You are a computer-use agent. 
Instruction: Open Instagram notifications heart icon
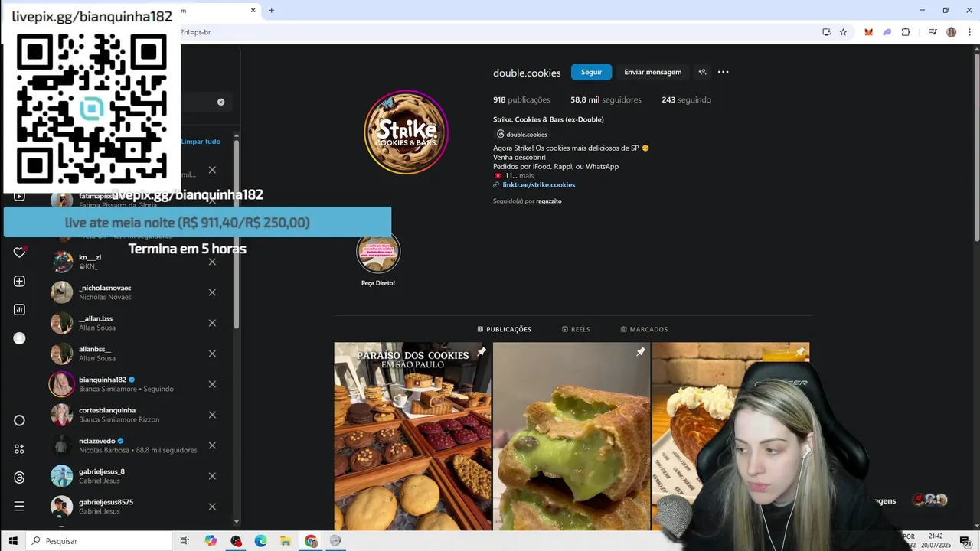coord(20,252)
